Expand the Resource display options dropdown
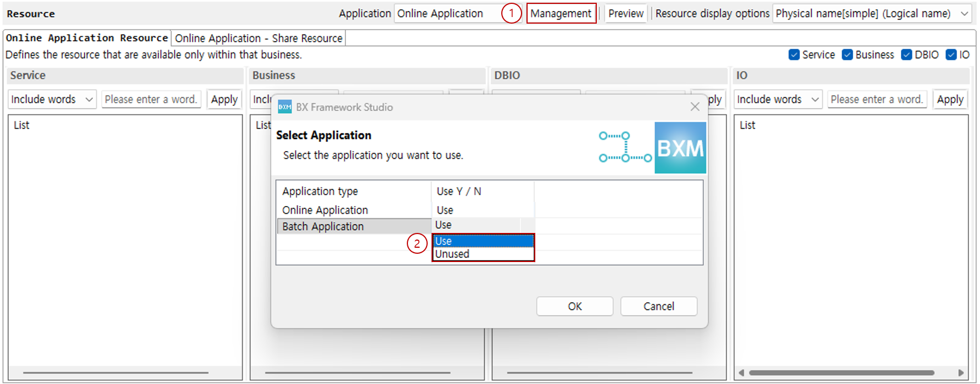980x384 pixels. (964, 14)
